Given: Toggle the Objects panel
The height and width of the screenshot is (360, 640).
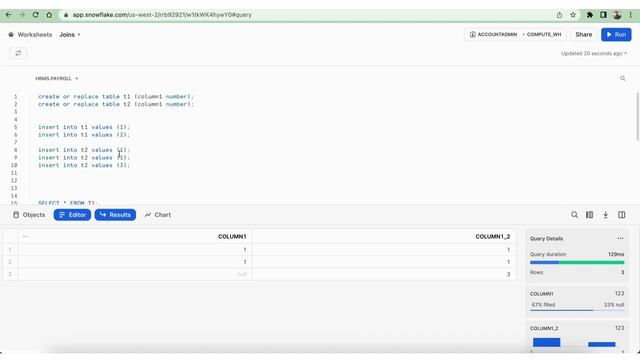Looking at the screenshot, I should click(x=29, y=215).
